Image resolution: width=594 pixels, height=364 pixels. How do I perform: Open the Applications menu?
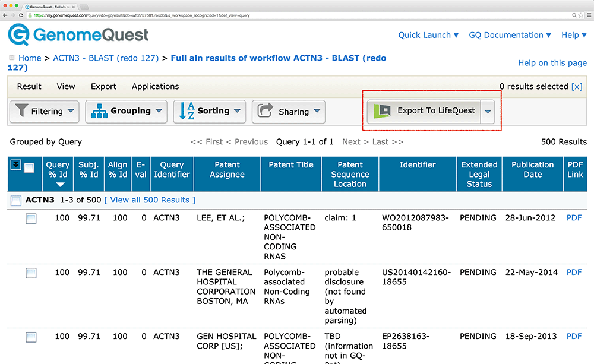tap(155, 86)
